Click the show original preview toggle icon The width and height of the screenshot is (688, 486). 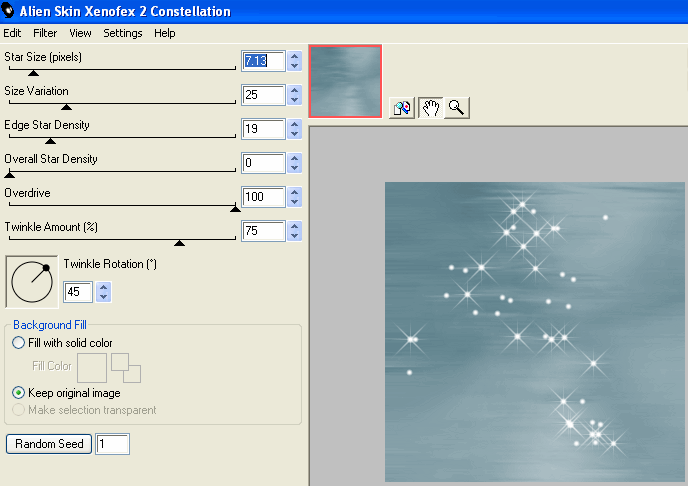402,108
